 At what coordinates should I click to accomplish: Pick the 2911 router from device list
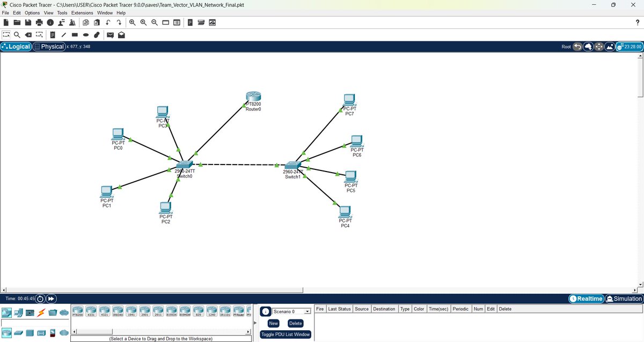(x=158, y=311)
